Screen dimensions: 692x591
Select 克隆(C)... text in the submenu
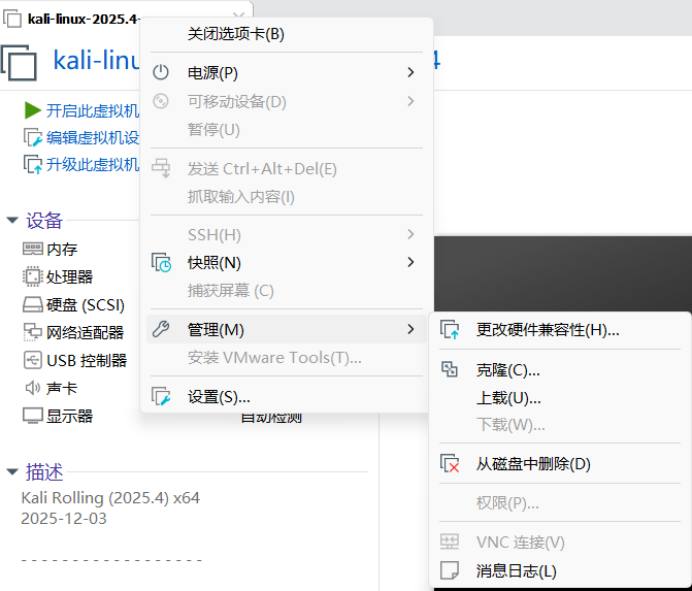point(508,370)
